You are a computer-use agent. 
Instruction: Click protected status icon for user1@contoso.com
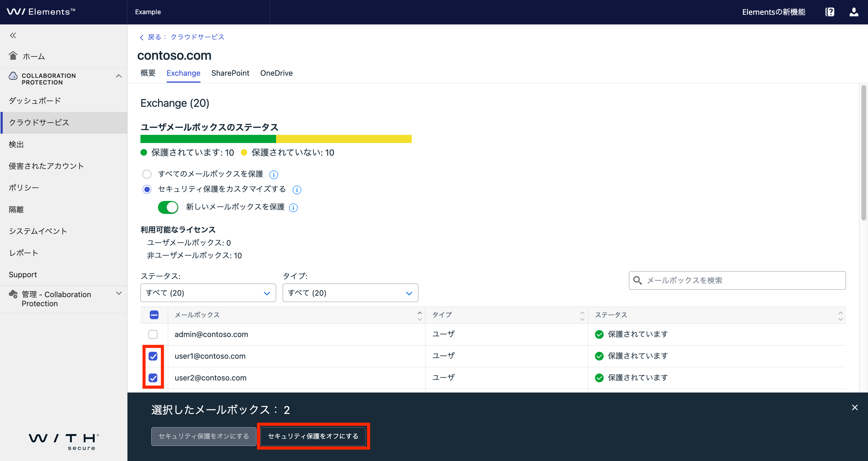[x=599, y=356]
